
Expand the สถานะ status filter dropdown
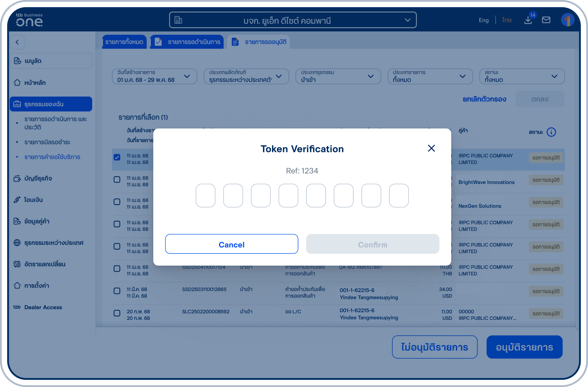522,76
